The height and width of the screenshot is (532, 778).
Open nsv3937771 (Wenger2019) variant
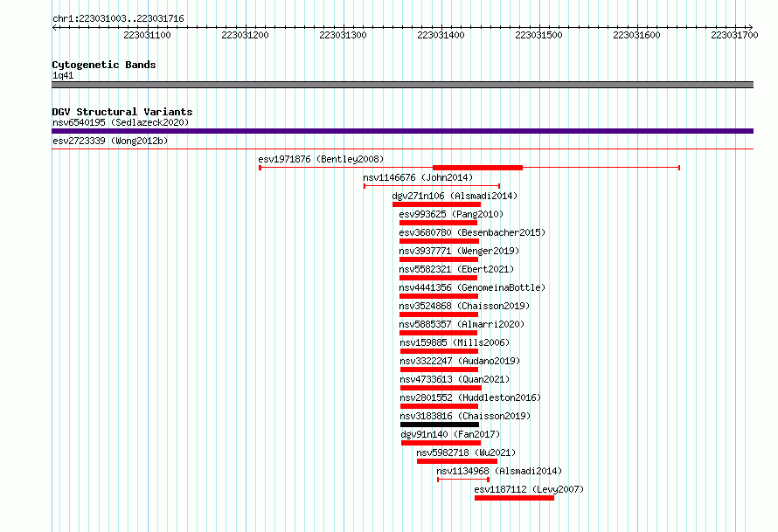(x=459, y=251)
